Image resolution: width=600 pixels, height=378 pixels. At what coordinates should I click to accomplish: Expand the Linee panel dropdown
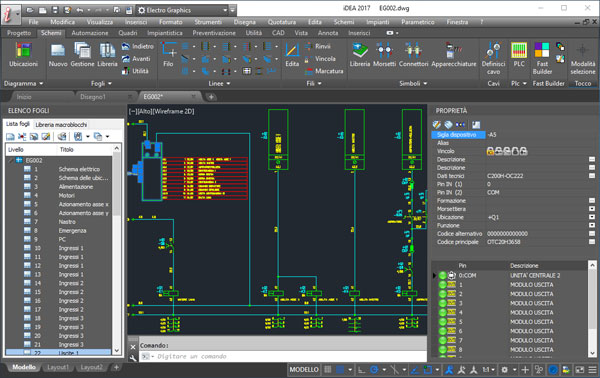pyautogui.click(x=219, y=83)
